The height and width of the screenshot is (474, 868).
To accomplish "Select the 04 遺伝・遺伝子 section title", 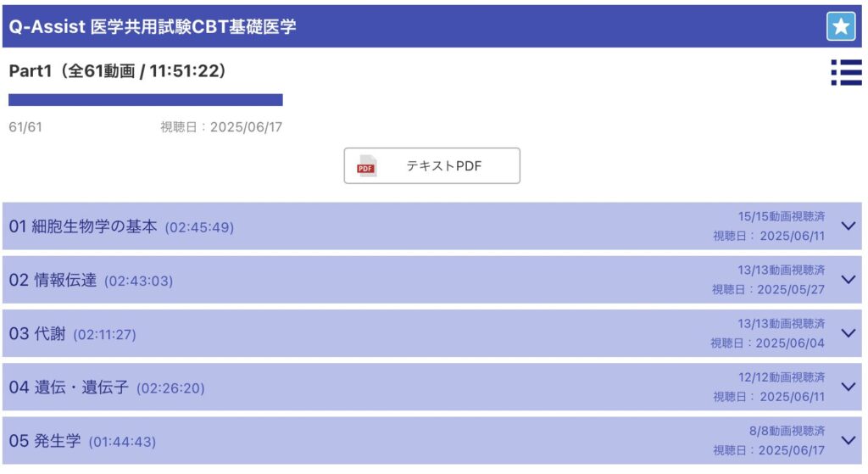I will (x=69, y=388).
